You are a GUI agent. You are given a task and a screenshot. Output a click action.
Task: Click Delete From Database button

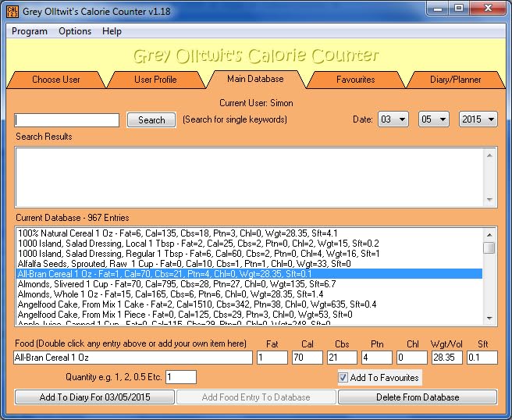click(x=418, y=397)
